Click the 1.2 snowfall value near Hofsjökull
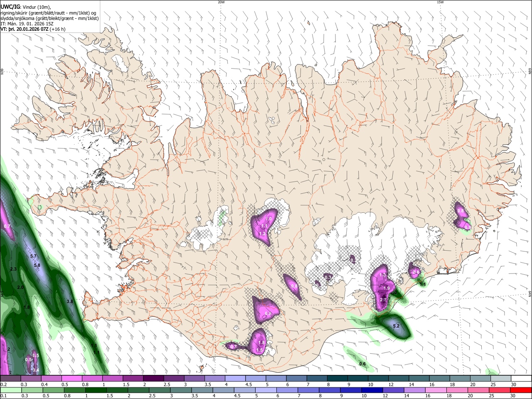This screenshot has height=399, width=532. (262, 234)
